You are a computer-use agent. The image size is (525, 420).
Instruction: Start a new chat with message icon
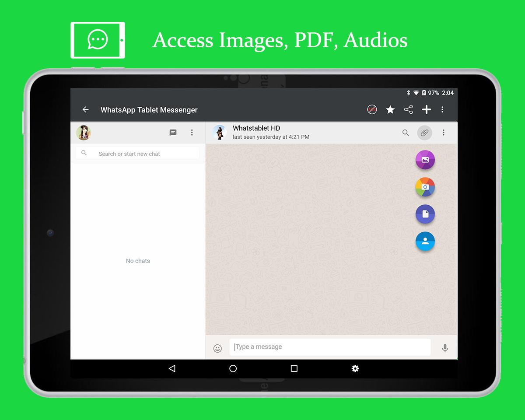tap(173, 133)
